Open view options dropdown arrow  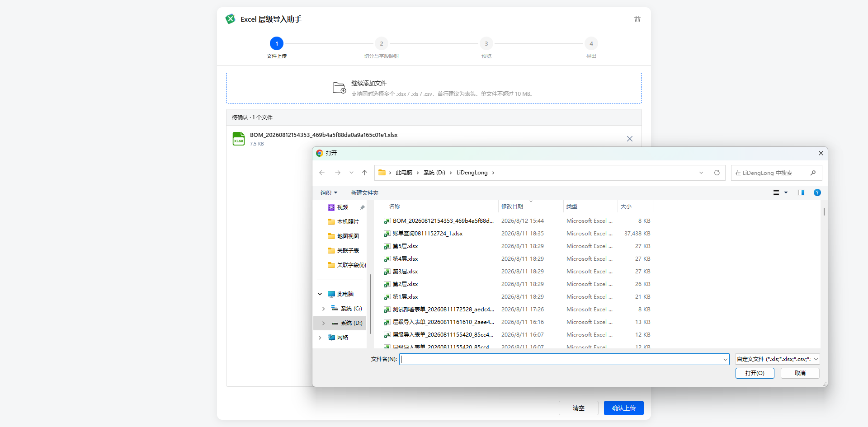click(x=786, y=192)
